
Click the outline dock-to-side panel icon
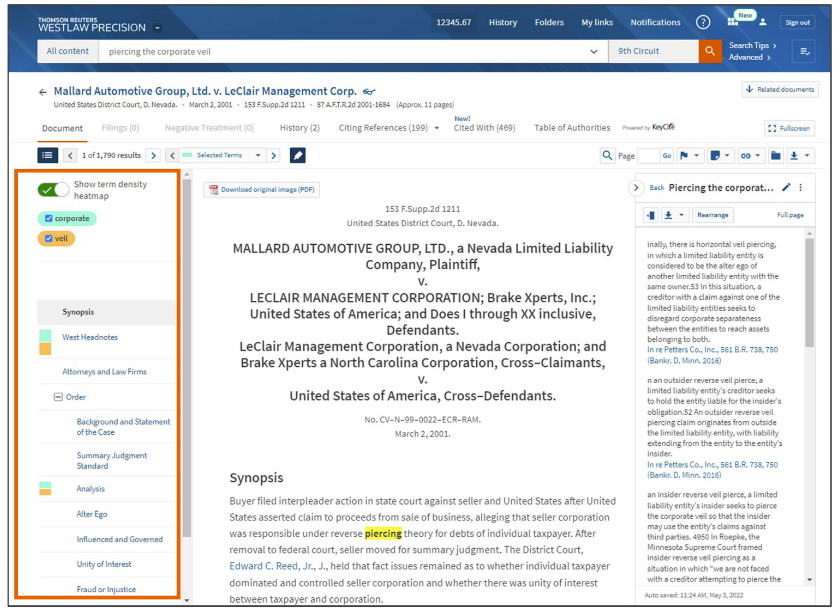tap(651, 215)
